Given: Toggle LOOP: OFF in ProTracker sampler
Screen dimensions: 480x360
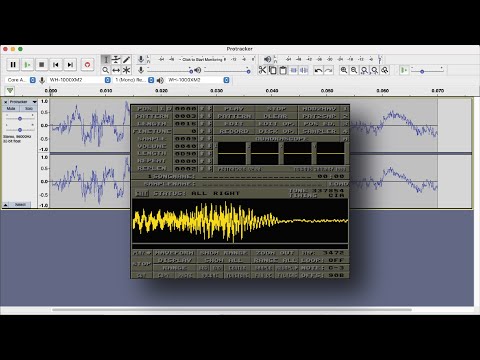Looking at the screenshot, I should [324, 260].
